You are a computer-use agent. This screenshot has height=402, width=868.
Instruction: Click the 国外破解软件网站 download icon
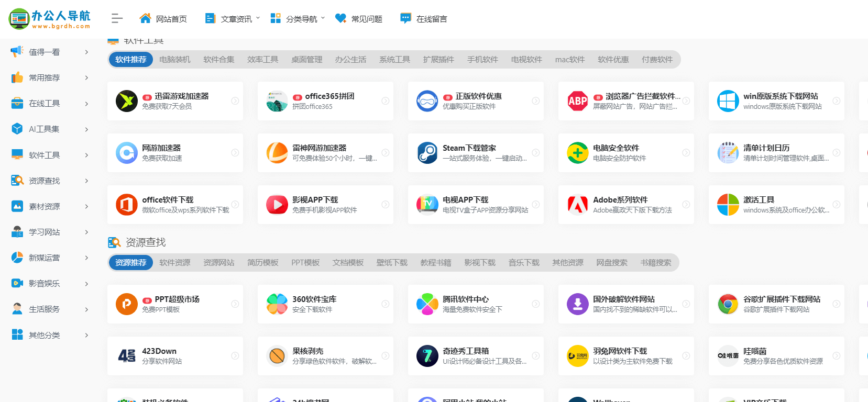click(578, 304)
